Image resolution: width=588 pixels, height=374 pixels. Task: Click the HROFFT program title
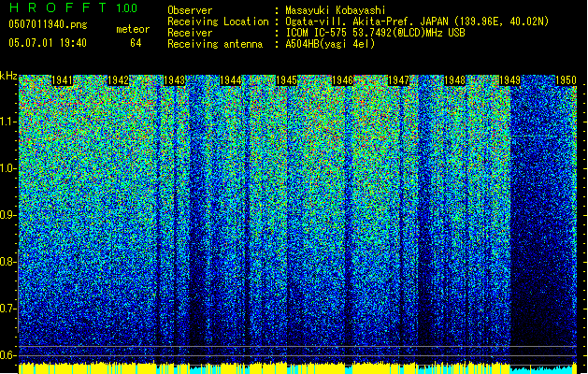[x=58, y=7]
